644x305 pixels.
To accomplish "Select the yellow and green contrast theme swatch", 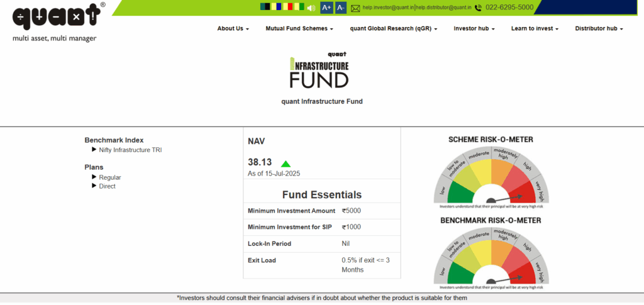I will point(299,6).
